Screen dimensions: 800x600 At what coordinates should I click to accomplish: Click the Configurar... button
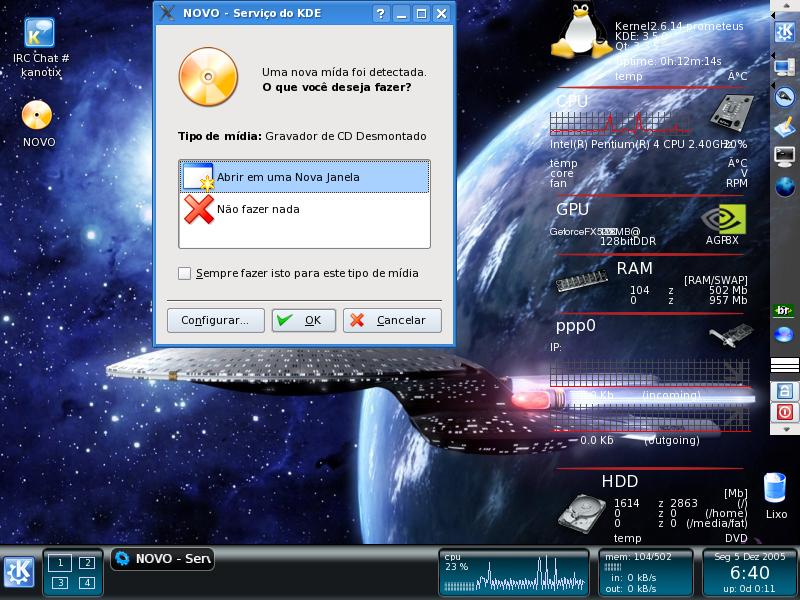coord(216,320)
